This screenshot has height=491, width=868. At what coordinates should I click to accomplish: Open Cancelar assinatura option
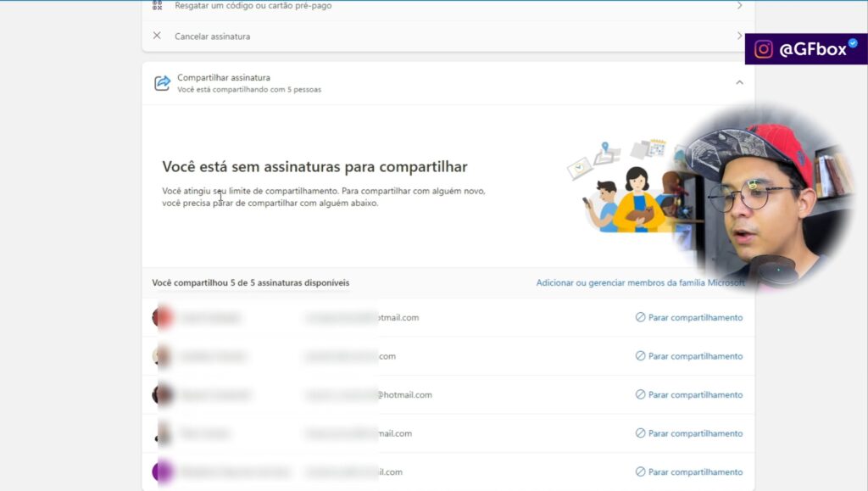point(448,36)
